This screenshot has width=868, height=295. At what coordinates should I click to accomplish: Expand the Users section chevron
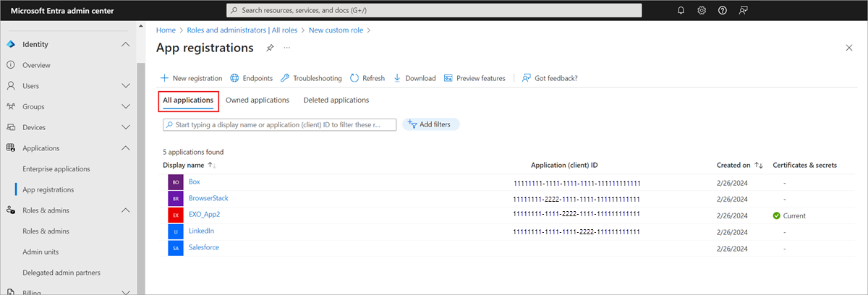(126, 85)
